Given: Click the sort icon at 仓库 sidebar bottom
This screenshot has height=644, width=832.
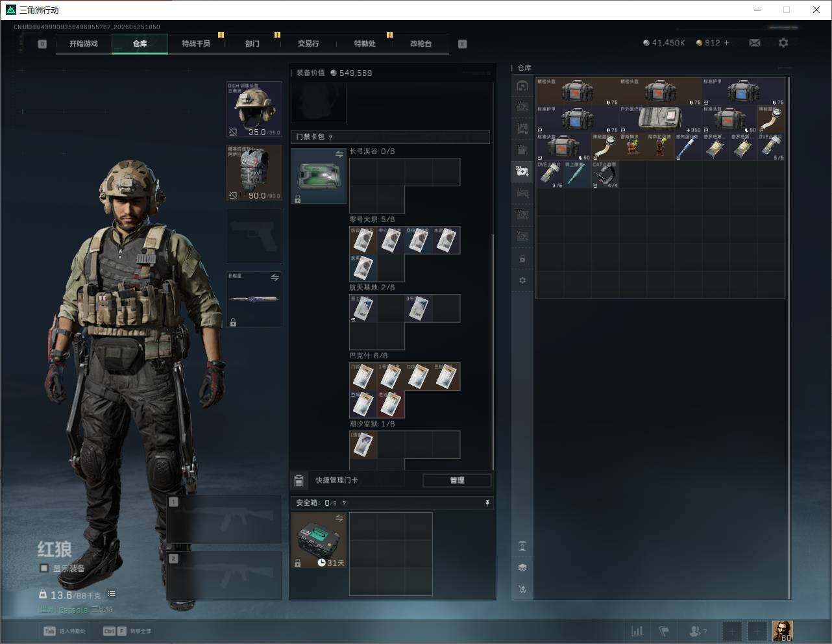Looking at the screenshot, I should pos(522,589).
